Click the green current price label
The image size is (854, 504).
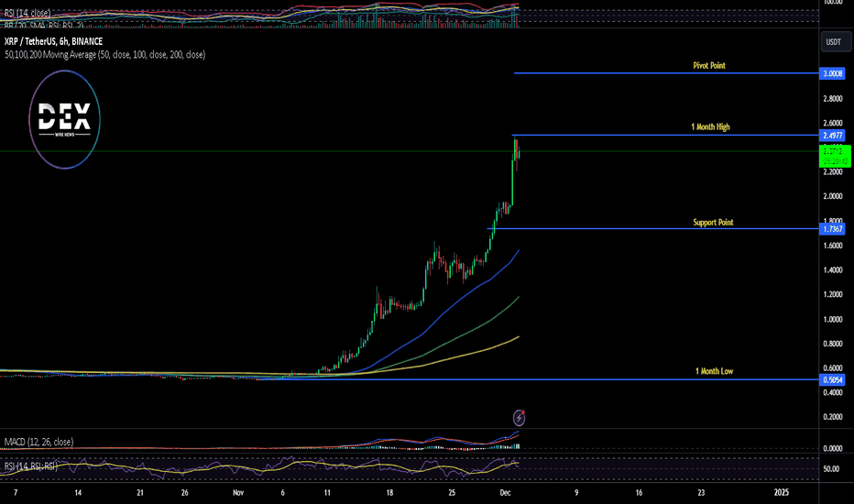coord(835,157)
